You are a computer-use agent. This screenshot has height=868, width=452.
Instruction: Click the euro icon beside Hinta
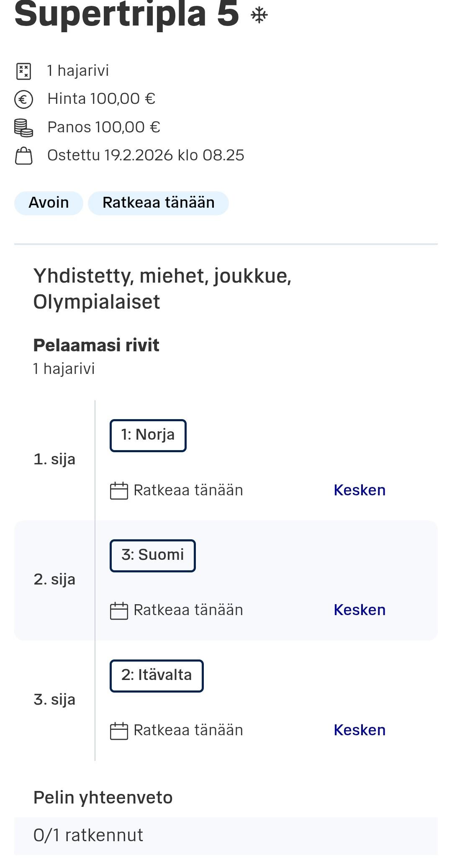(24, 100)
